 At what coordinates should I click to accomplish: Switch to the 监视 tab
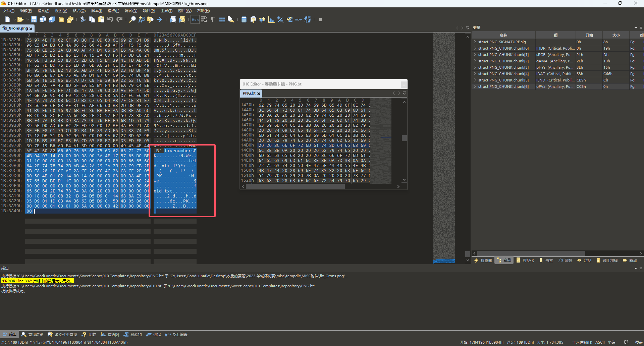tap(584, 261)
